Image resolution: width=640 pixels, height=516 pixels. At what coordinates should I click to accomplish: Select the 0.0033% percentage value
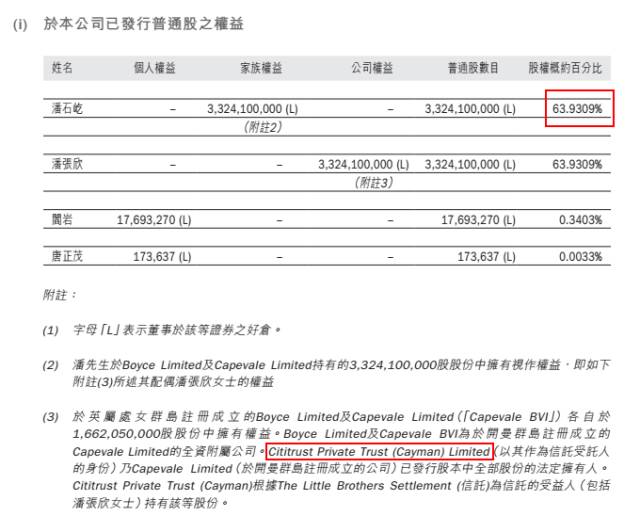[580, 257]
